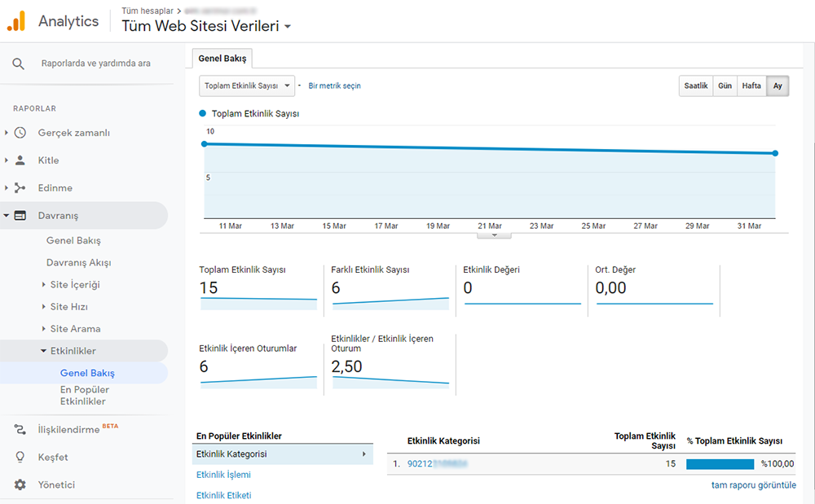Click the Raporlarda ve yardımda ara search field
The image size is (815, 504).
(x=95, y=64)
